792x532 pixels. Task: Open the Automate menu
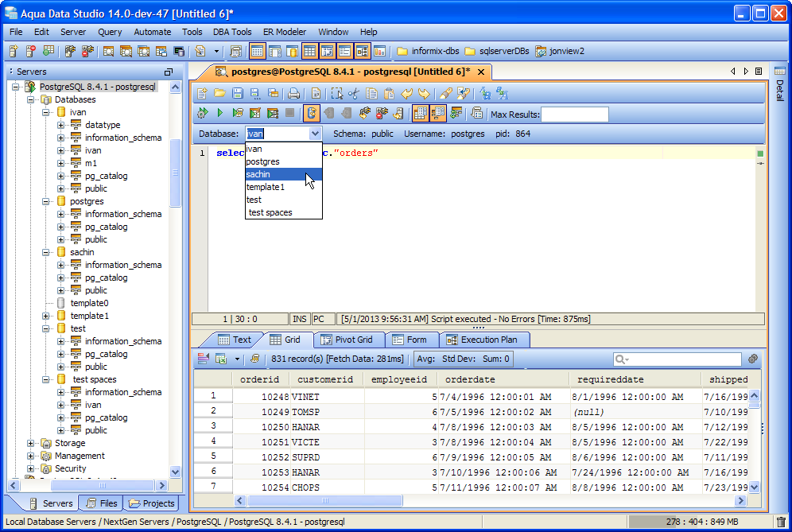point(152,32)
